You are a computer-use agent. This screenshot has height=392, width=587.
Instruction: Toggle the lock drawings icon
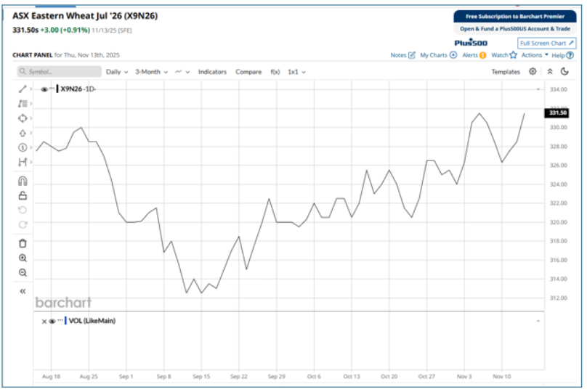23,195
